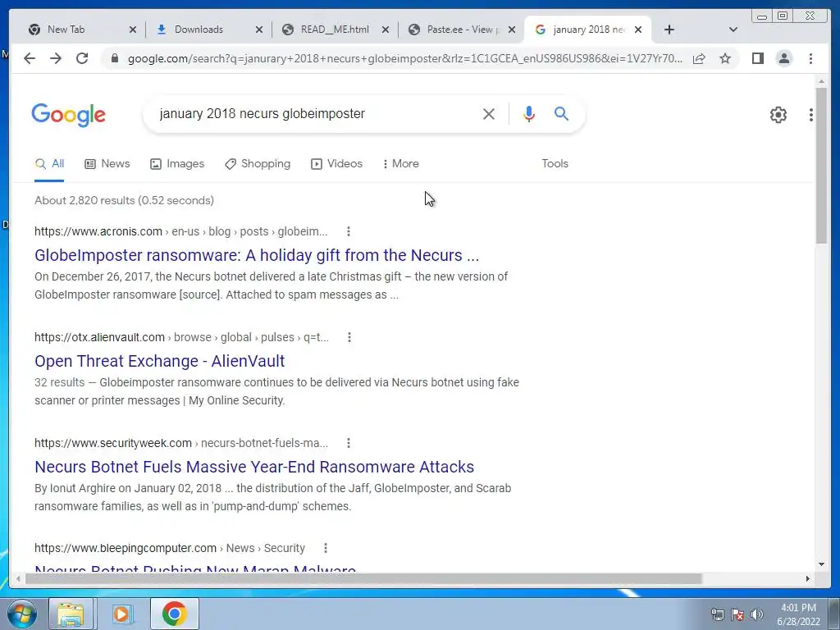This screenshot has width=840, height=630.
Task: Open the partially visible Bleepingcomputer Necurs result
Action: (195, 568)
